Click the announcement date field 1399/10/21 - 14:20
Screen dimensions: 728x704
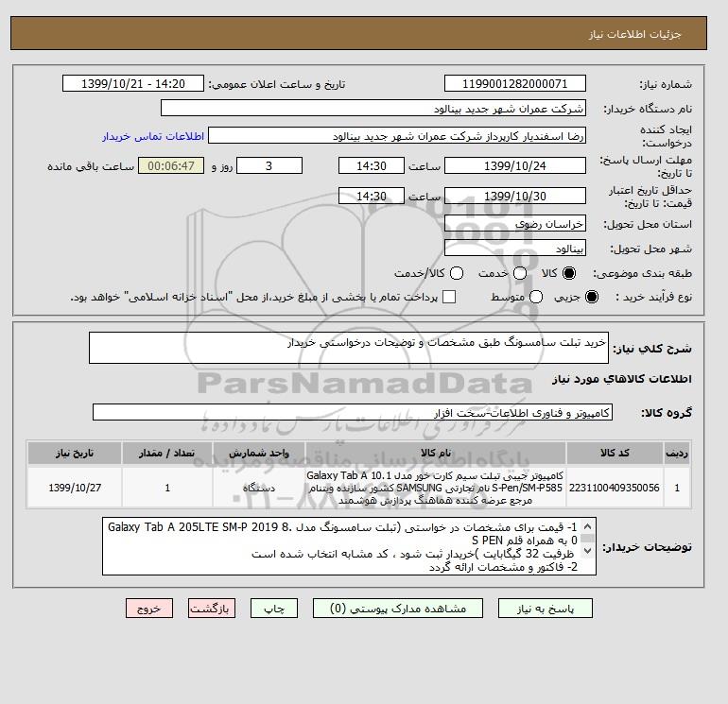(x=133, y=84)
